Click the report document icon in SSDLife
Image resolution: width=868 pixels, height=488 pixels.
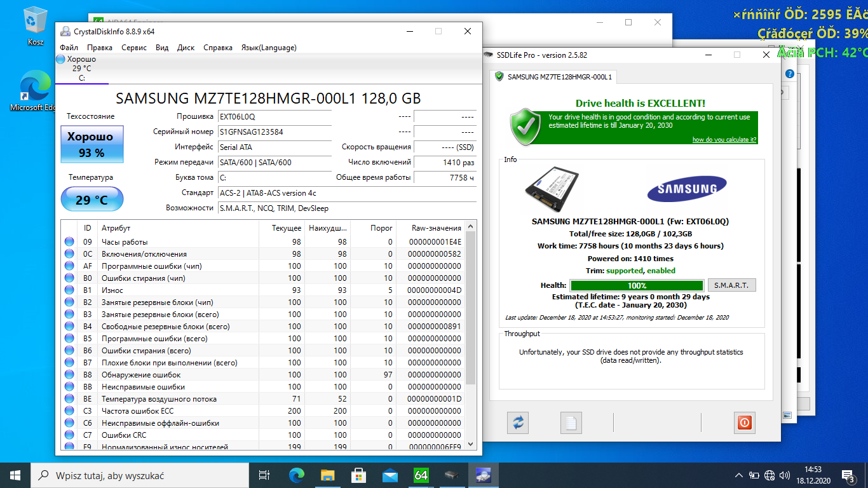tap(571, 423)
